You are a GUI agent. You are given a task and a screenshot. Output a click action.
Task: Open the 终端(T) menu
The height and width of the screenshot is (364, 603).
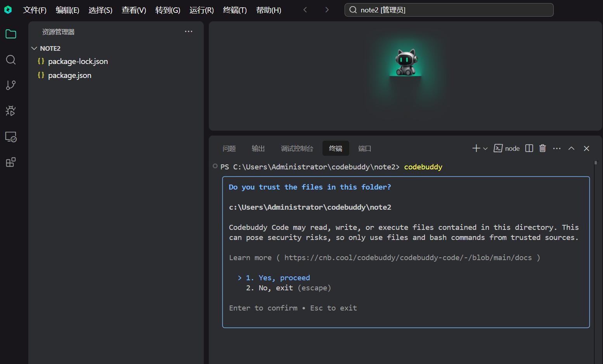235,10
